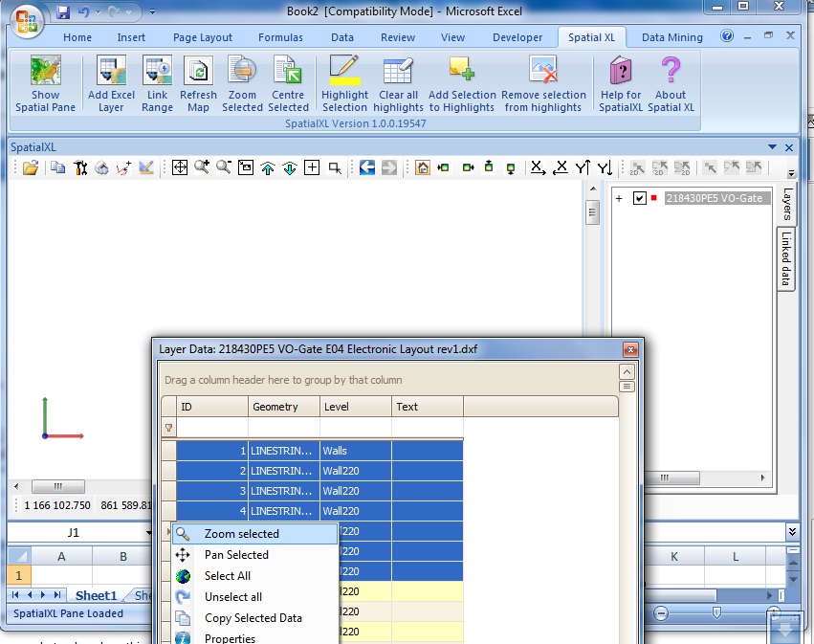Toggle the Highlight Selection tool
814x644 pixels.
click(x=344, y=82)
